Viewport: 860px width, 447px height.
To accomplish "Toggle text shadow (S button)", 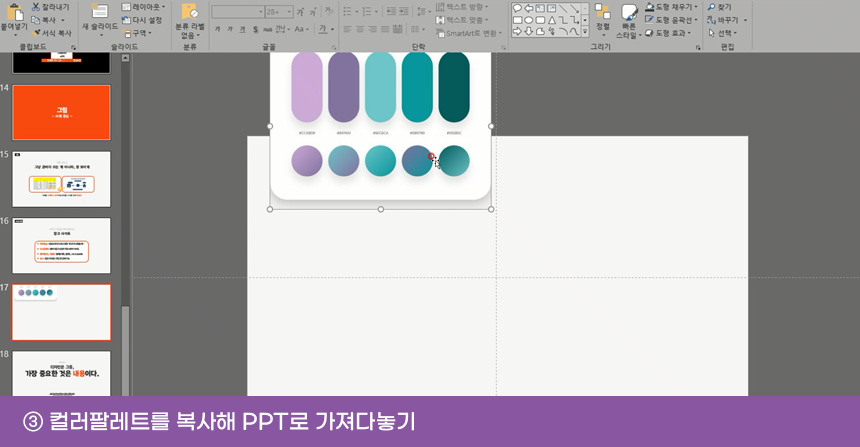I will coord(256,29).
